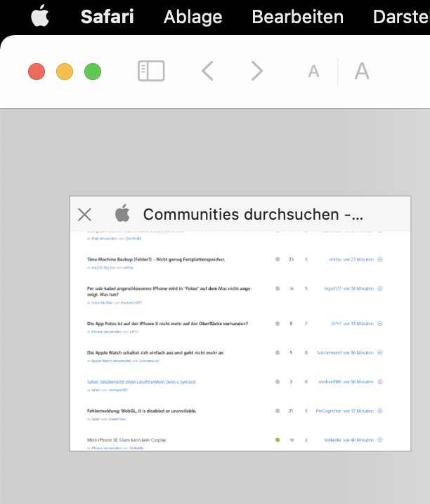The image size is (430, 504).
Task: Open 'iPad verwenden' community link
Action: [x=104, y=239]
